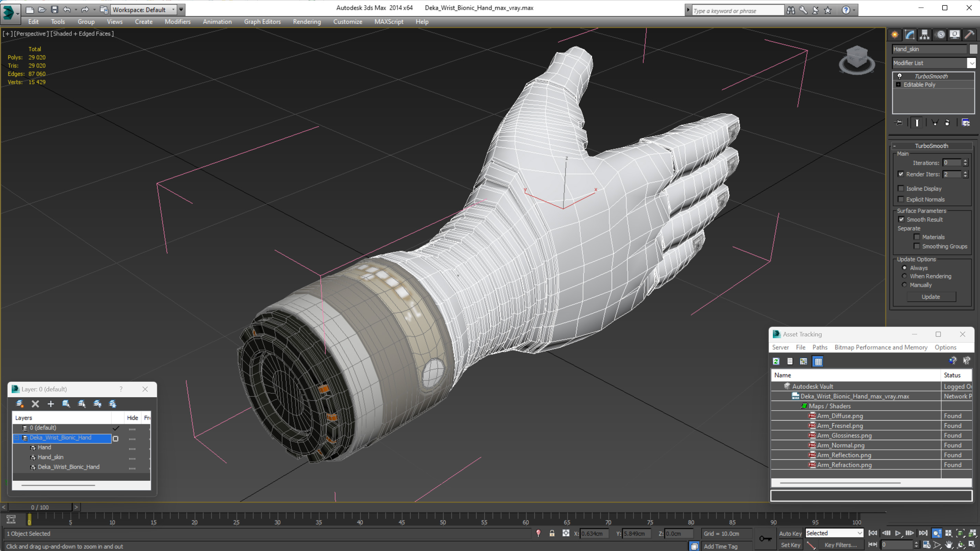
Task: Enable Isoline Display checkbox
Action: [901, 188]
